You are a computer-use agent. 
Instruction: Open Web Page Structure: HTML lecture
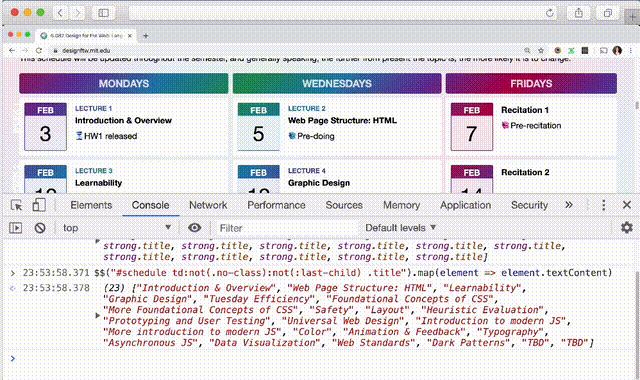click(x=342, y=120)
